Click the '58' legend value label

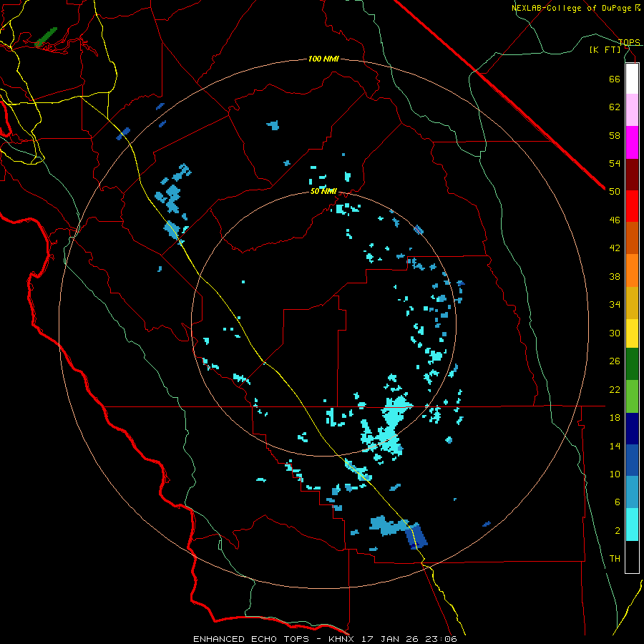(615, 135)
